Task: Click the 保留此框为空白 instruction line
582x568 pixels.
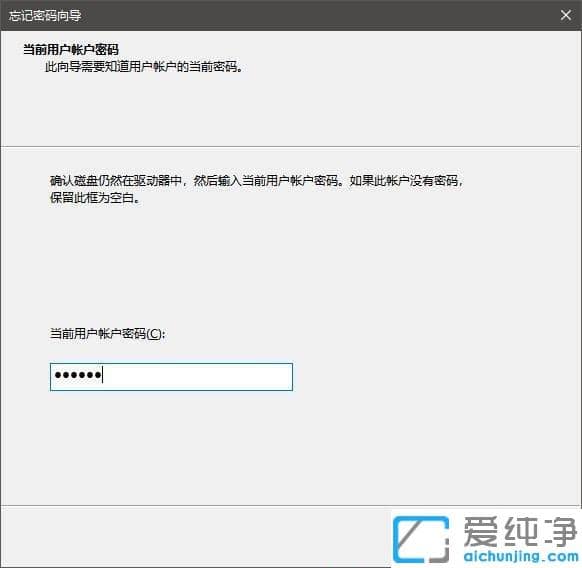Action: (x=95, y=198)
